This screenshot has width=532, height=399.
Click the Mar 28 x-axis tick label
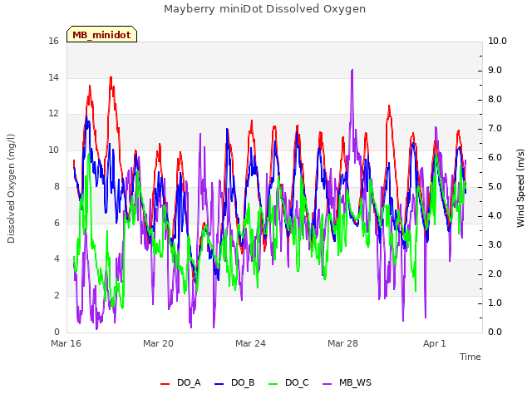pyautogui.click(x=342, y=343)
